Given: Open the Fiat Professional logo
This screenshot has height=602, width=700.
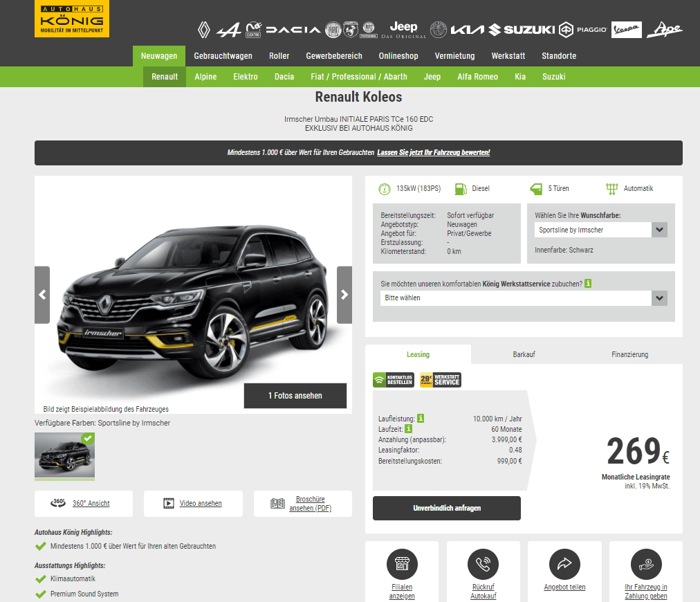Looking at the screenshot, I should (368, 30).
